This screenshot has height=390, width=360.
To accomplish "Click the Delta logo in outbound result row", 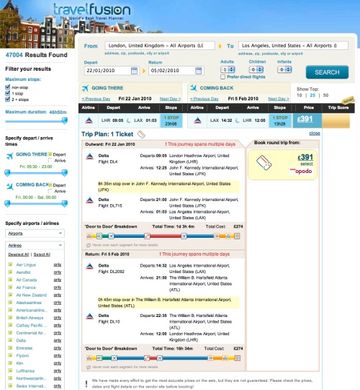I will click(89, 120).
